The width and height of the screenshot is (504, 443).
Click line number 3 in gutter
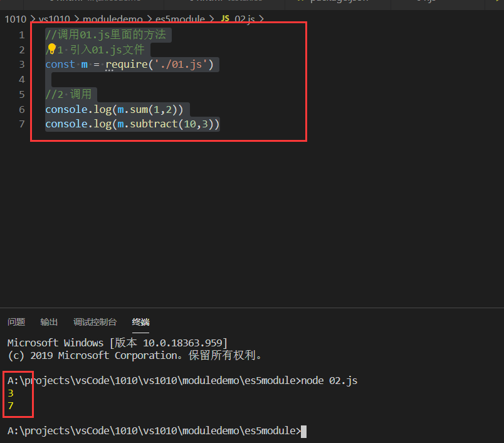(x=21, y=65)
